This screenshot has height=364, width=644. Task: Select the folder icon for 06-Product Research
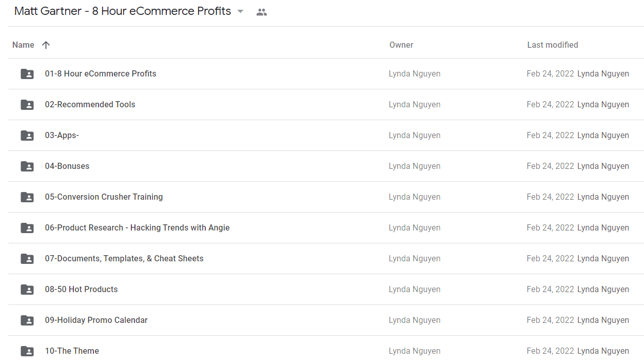tap(27, 228)
